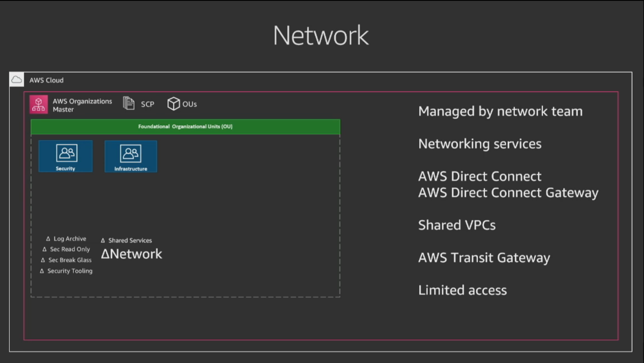644x363 pixels.
Task: Click the OUs cube icon
Action: coord(173,103)
